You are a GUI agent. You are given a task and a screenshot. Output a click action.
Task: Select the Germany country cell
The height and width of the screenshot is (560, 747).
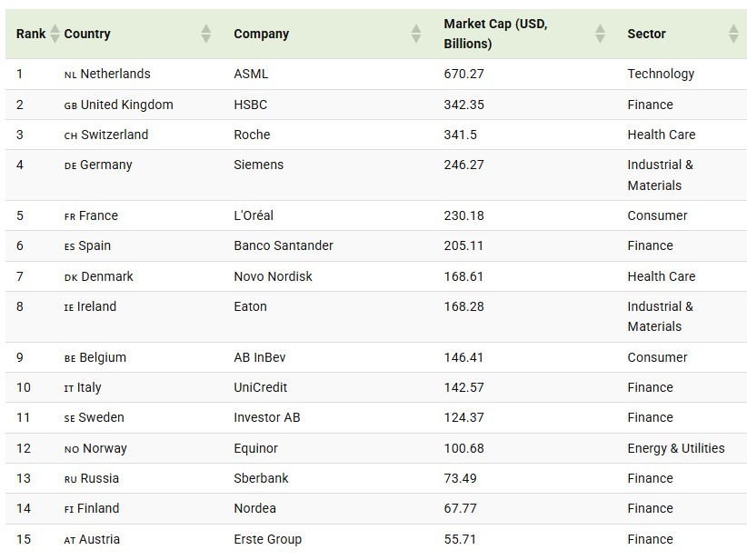[98, 165]
